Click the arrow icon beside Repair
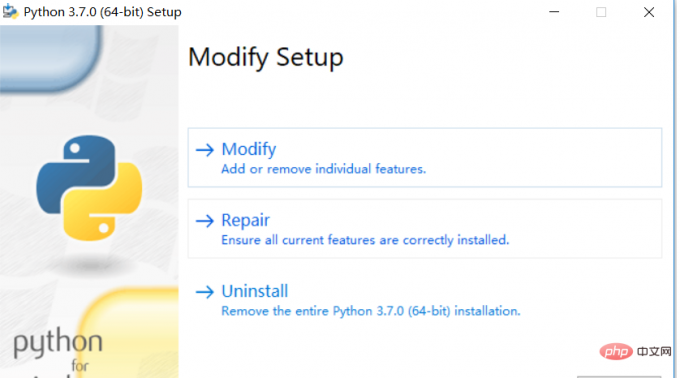The width and height of the screenshot is (680, 378). click(x=205, y=221)
